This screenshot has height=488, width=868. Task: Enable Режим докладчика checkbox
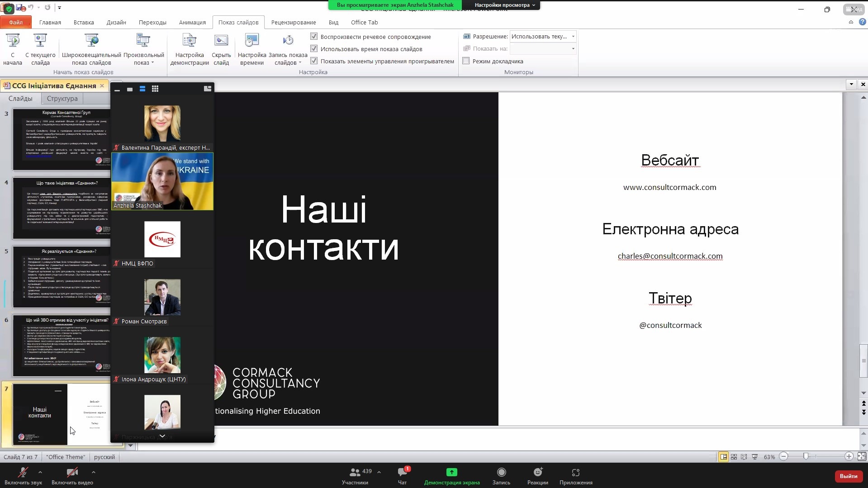pyautogui.click(x=466, y=61)
